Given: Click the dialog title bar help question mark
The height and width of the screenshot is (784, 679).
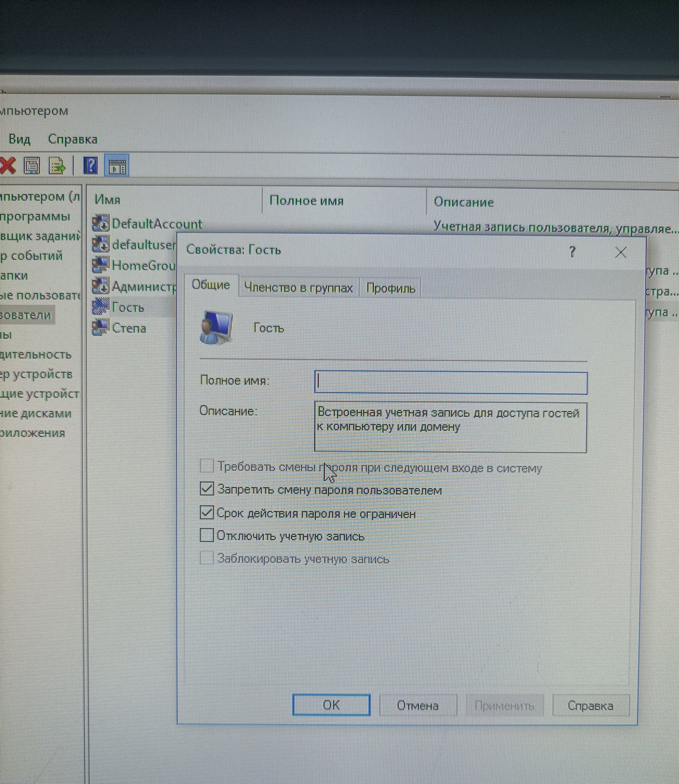Looking at the screenshot, I should (x=572, y=252).
